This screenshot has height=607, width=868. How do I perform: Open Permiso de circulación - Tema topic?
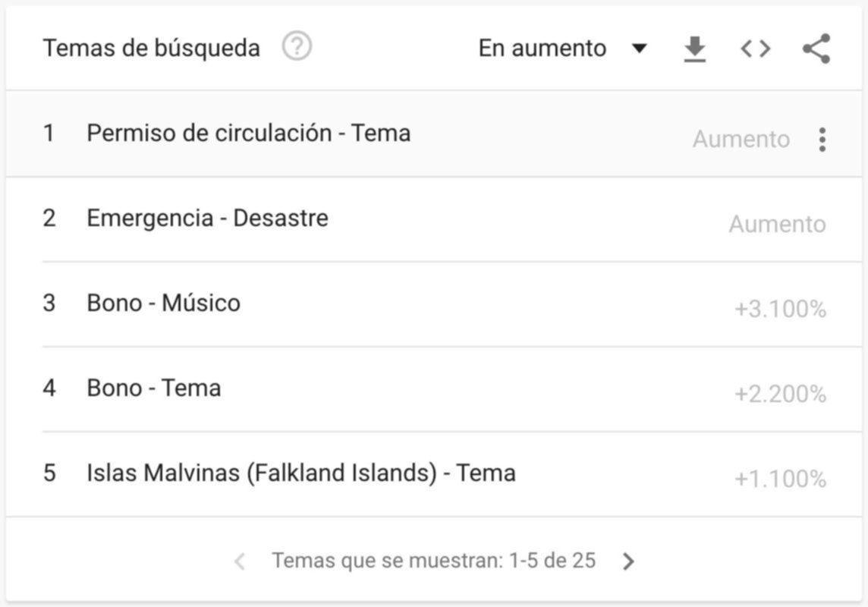[x=248, y=134]
